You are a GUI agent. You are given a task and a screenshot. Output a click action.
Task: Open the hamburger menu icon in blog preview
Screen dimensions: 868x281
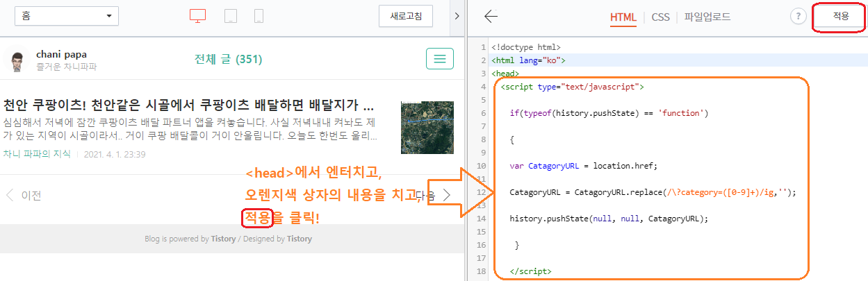(x=439, y=59)
